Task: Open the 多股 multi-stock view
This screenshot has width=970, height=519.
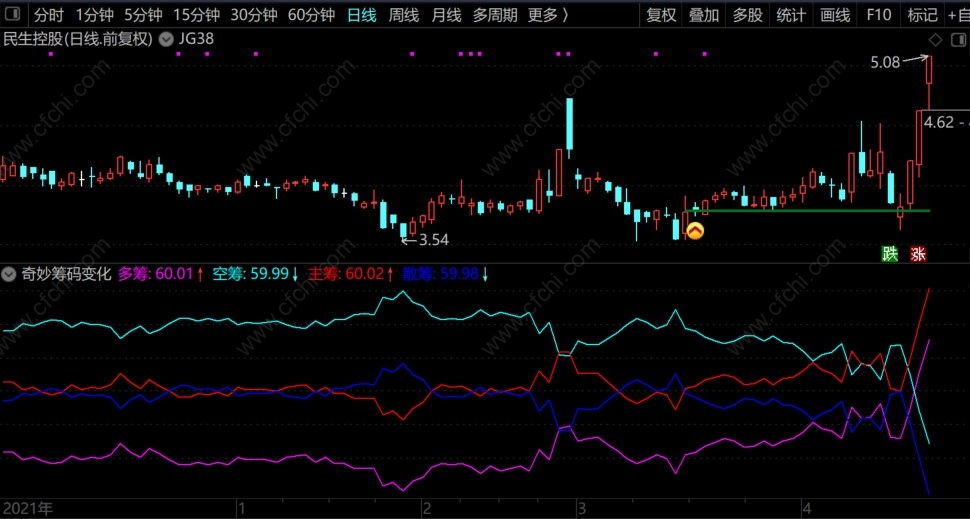Action: 748,15
